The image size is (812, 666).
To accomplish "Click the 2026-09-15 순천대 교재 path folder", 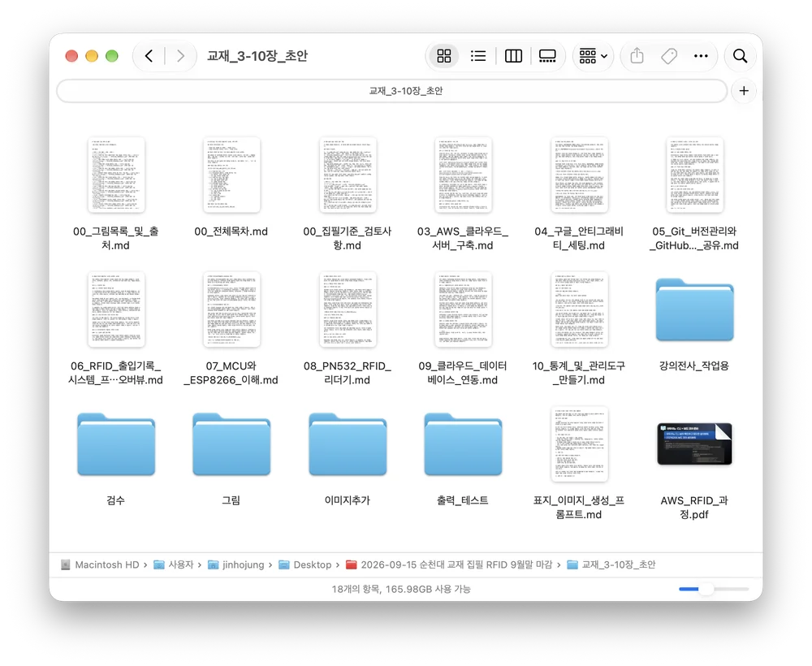I will [x=449, y=564].
